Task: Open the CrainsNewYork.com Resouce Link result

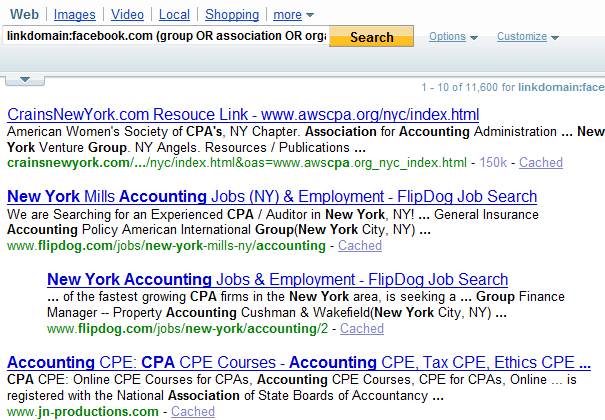Action: [243, 115]
